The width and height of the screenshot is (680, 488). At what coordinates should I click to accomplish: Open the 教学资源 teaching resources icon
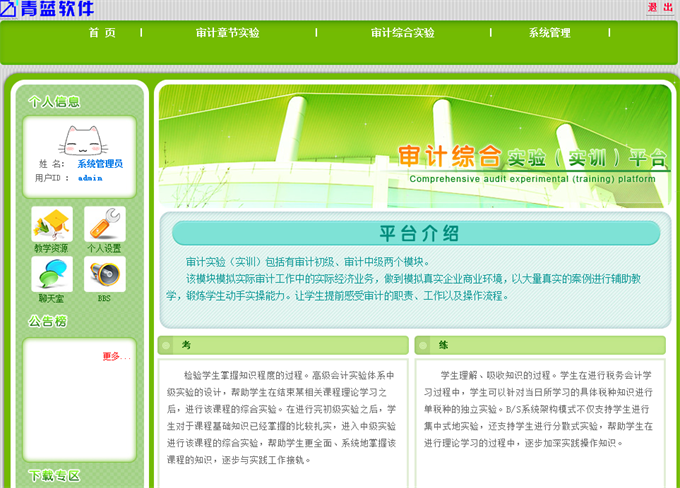[51, 224]
